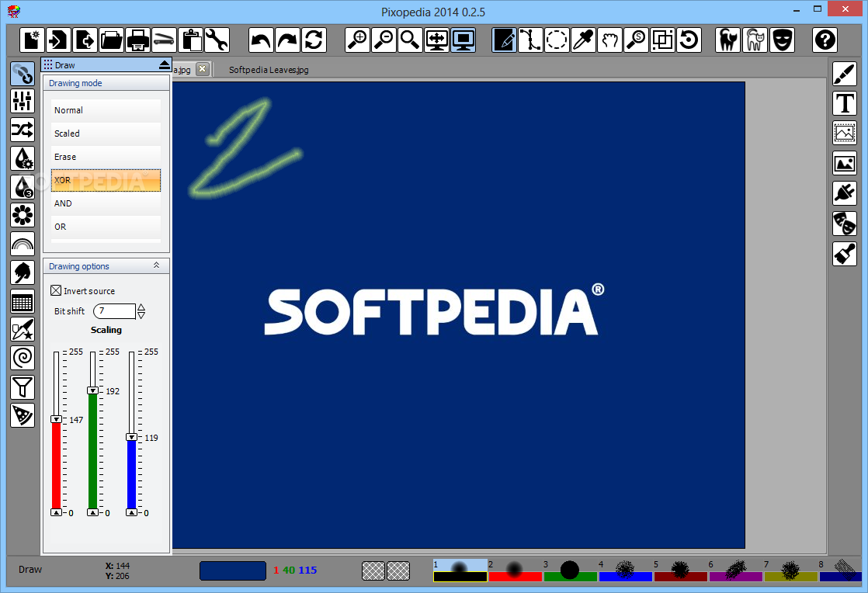Screen dimensions: 868x593
Task: Click the white outlined cat icon
Action: click(x=755, y=40)
